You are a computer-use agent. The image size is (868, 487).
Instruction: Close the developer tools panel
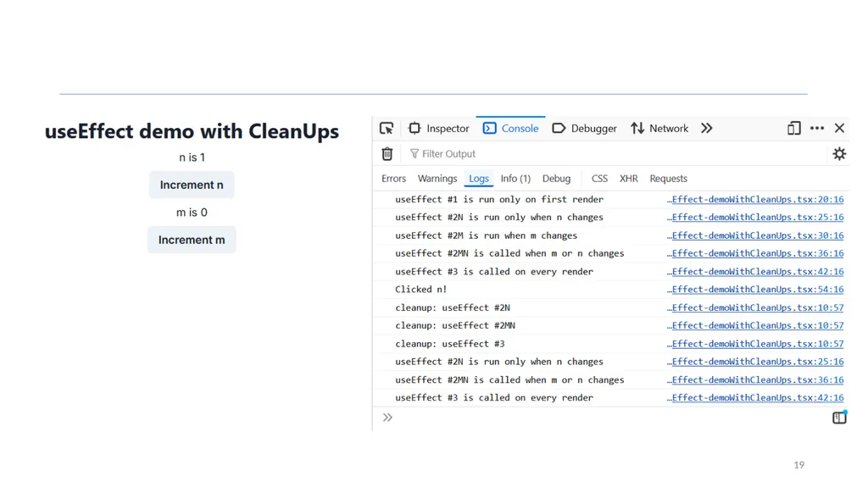(x=839, y=129)
